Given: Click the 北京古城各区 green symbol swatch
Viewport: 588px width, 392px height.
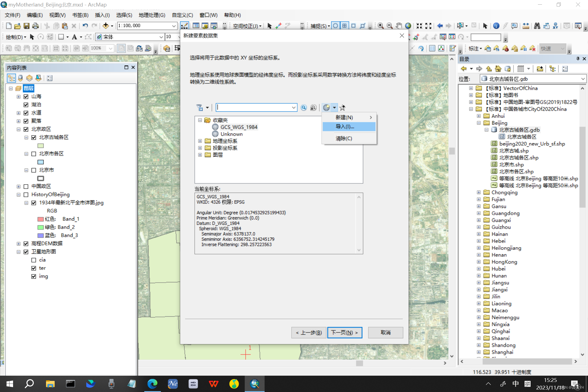Looking at the screenshot, I should [41, 146].
